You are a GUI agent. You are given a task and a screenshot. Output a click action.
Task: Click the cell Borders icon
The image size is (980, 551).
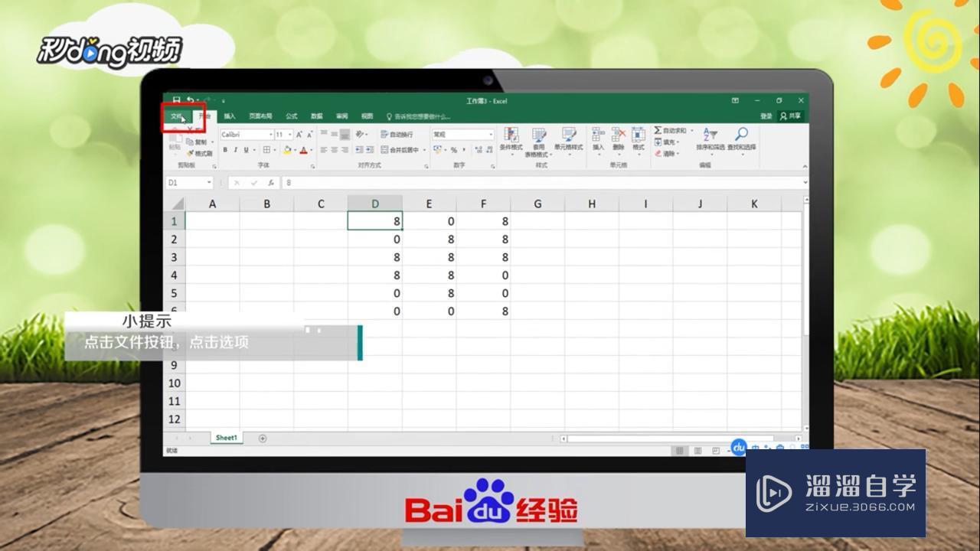266,150
